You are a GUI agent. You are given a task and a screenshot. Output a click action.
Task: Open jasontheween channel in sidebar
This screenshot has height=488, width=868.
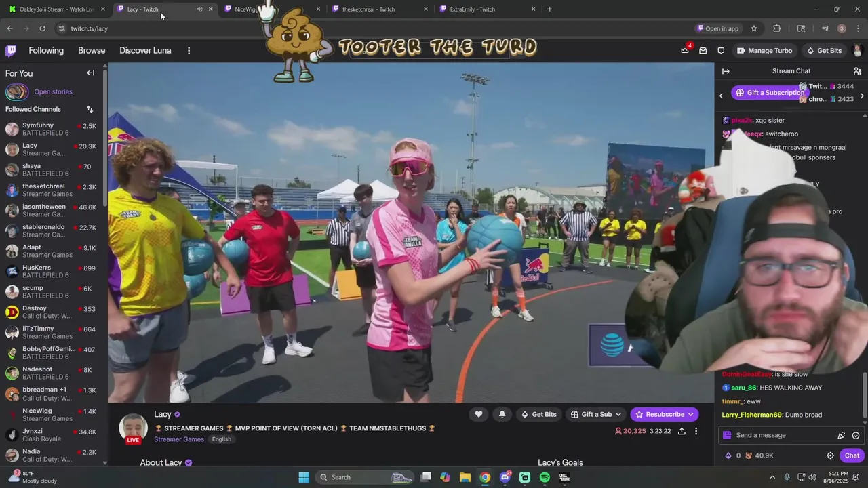point(52,210)
